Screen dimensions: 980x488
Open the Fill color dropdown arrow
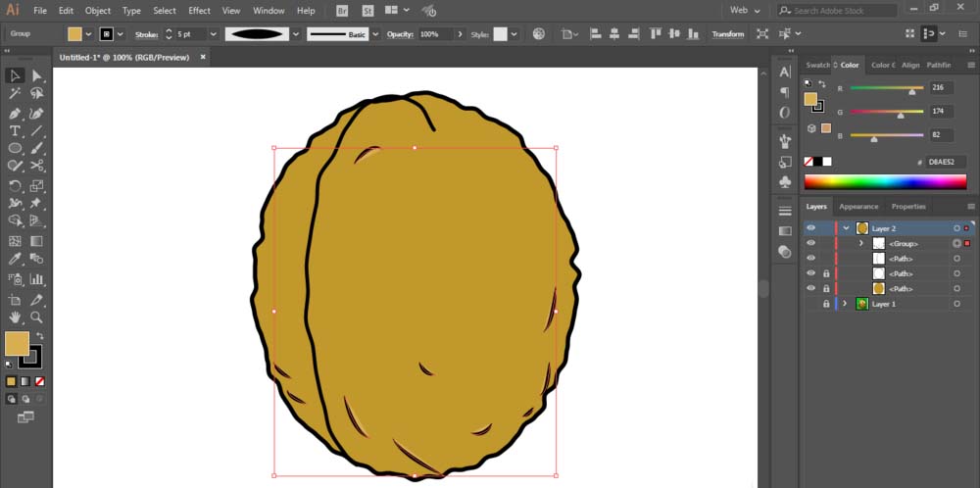[x=89, y=33]
